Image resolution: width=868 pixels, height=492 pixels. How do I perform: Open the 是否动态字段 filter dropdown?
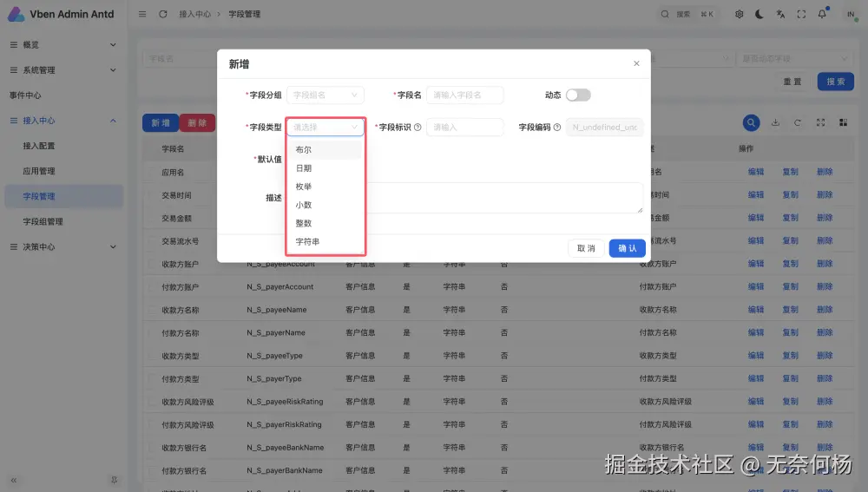click(x=794, y=59)
